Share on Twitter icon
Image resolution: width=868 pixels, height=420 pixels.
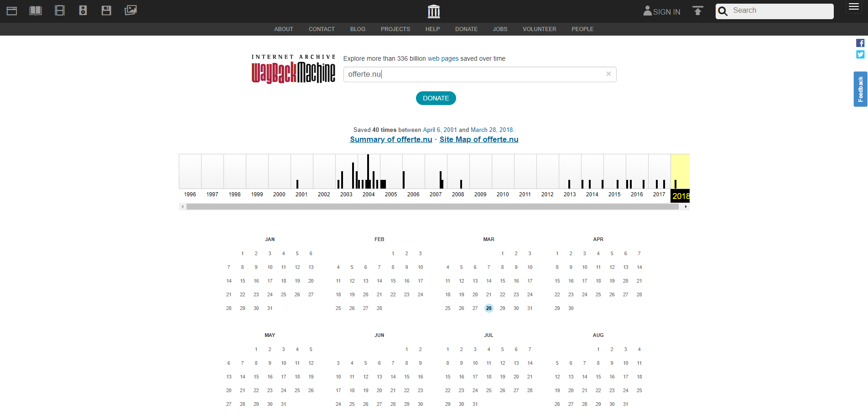coord(860,54)
